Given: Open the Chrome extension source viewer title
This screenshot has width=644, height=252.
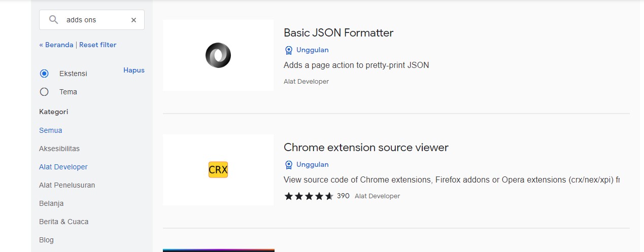Looking at the screenshot, I should point(366,148).
